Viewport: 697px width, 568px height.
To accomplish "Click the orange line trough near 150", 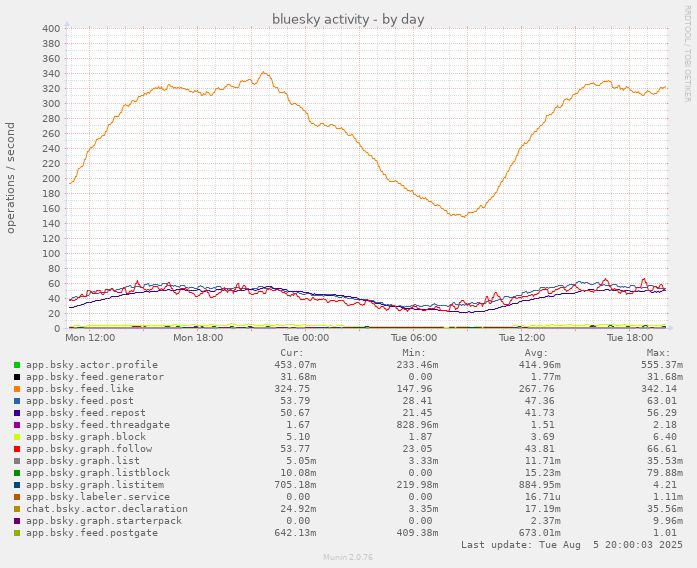I will click(x=463, y=216).
